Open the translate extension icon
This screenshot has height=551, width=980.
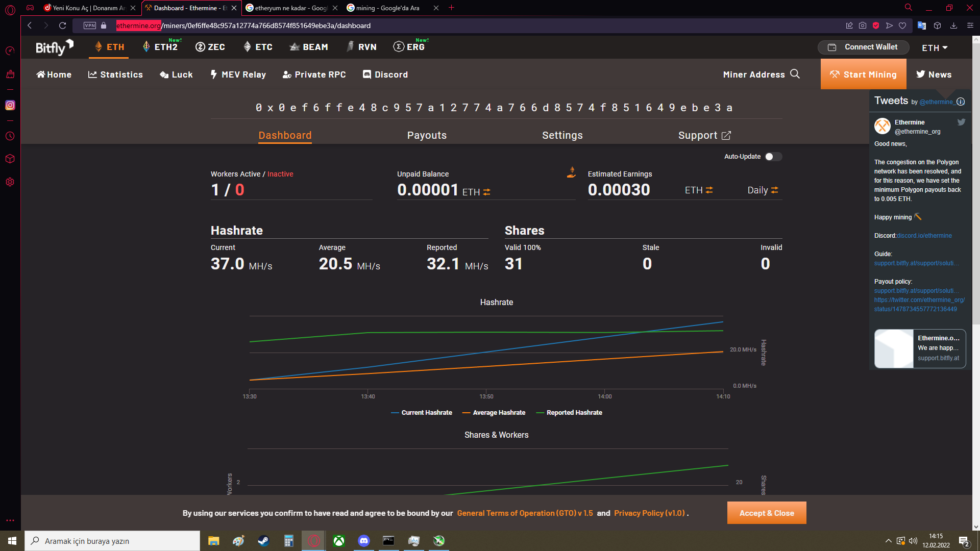pos(922,26)
